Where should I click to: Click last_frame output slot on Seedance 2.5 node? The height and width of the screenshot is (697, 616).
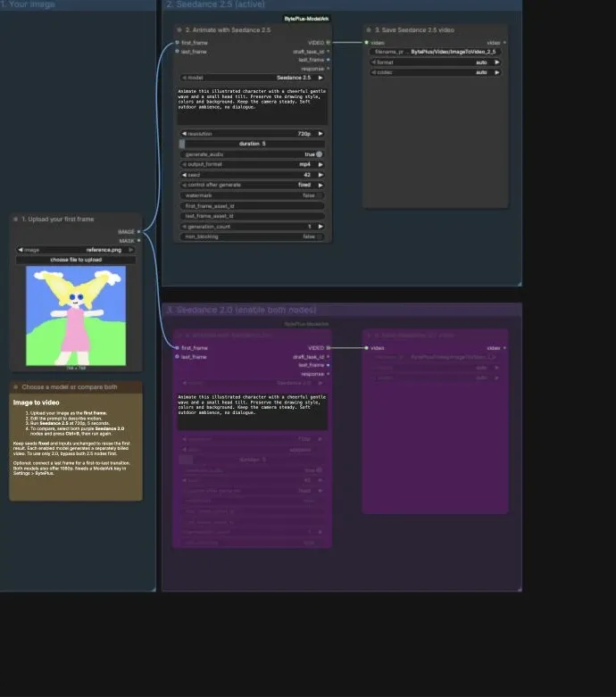[x=329, y=60]
